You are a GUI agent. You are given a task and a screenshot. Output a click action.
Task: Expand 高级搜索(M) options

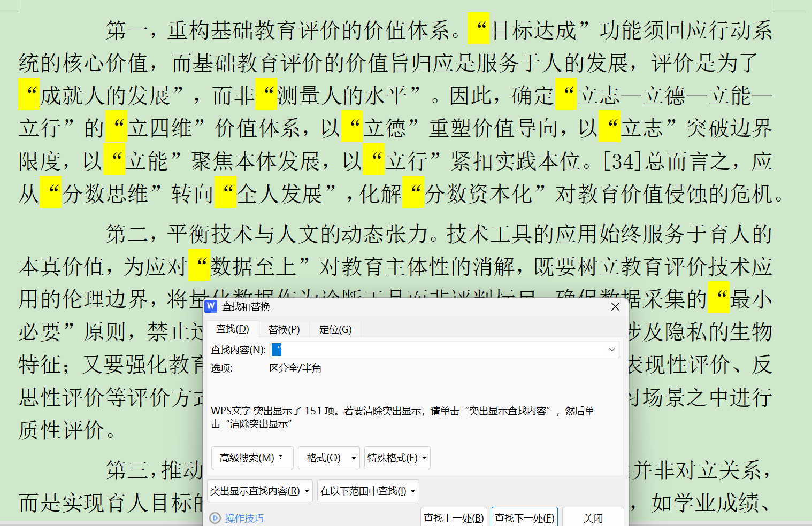click(251, 458)
